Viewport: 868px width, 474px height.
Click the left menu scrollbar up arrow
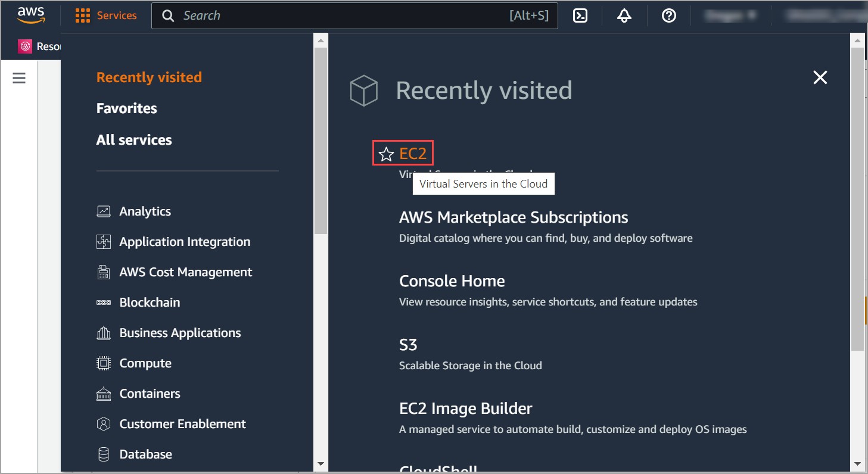point(321,40)
